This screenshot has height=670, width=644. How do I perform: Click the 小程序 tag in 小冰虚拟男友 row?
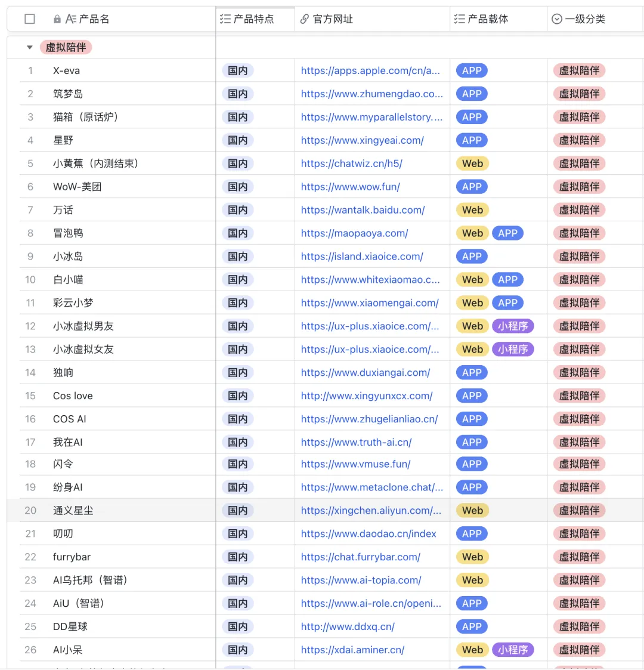[x=513, y=326]
